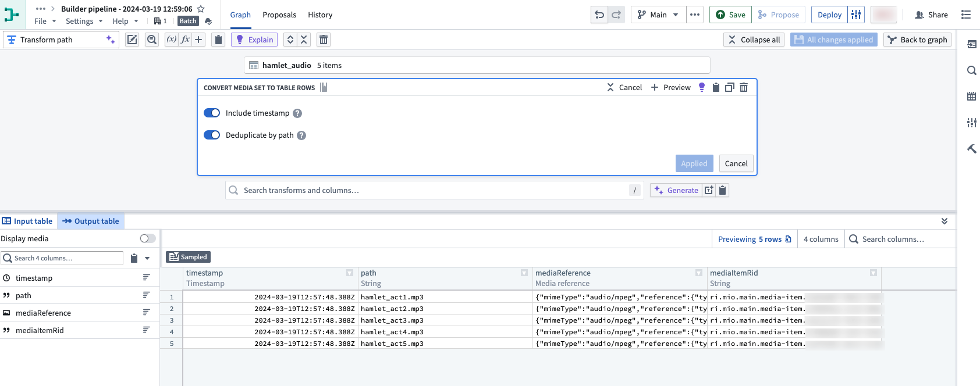Click the plus add toolbar icon
Image resolution: width=980 pixels, height=386 pixels.
(x=198, y=40)
